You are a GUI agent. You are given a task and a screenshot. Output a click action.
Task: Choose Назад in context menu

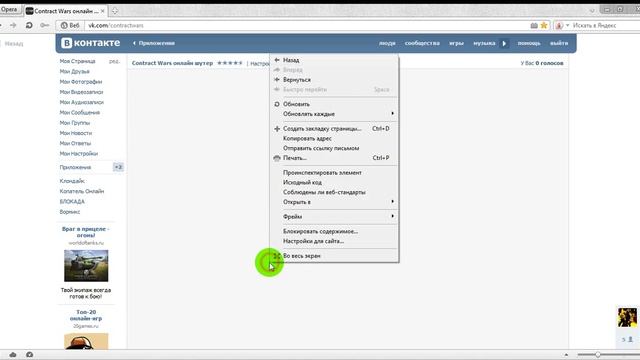coord(334,60)
